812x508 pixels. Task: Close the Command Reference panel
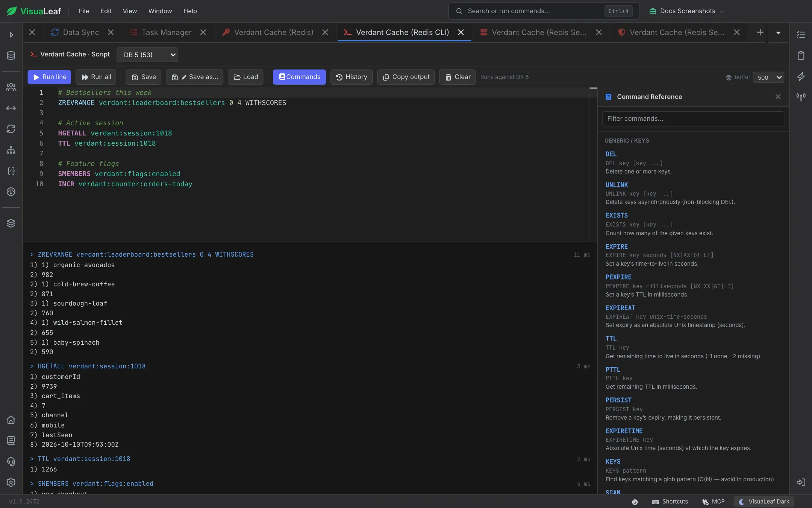pos(778,97)
